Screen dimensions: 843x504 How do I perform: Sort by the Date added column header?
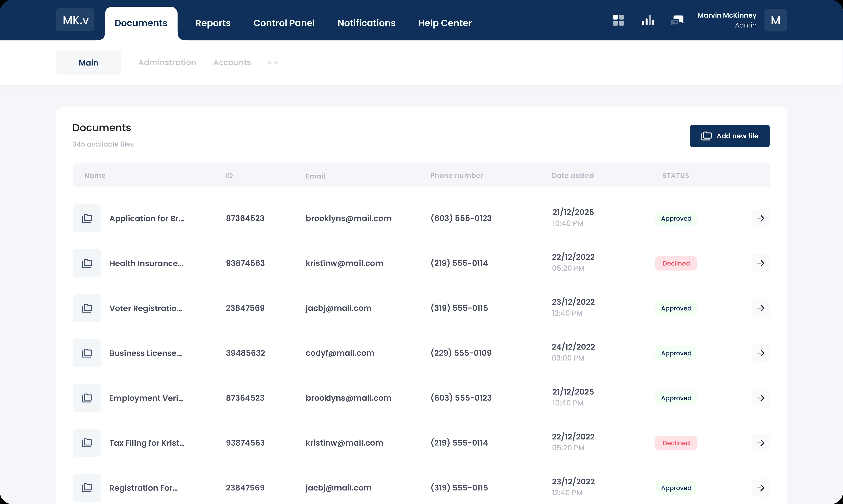click(x=572, y=176)
